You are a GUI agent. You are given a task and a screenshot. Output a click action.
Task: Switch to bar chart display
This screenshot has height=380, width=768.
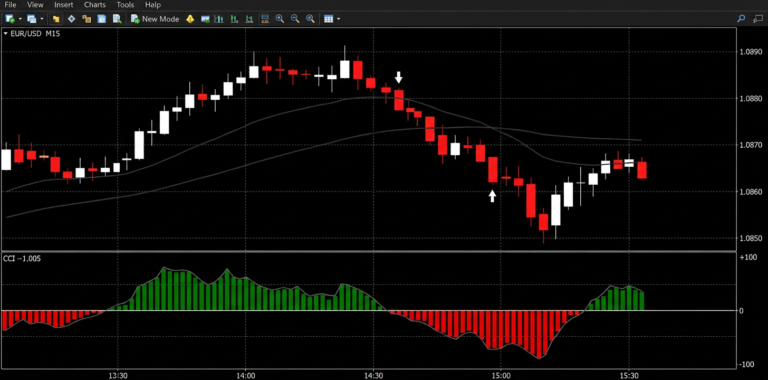tap(219, 19)
